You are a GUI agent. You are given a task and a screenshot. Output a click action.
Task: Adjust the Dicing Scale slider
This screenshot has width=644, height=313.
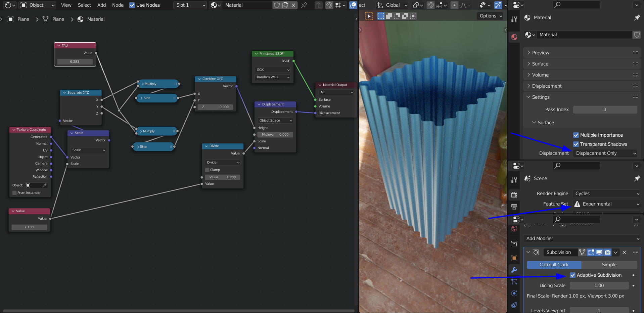point(599,285)
